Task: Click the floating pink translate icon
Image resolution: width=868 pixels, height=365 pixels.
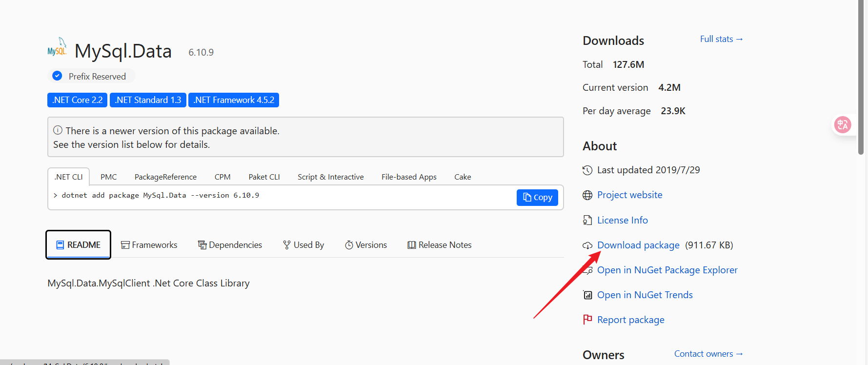Action: coord(843,125)
